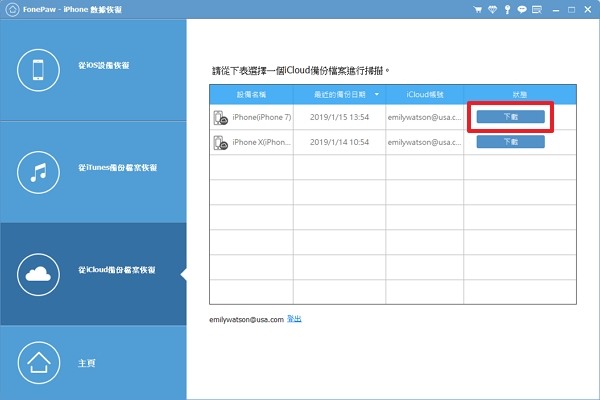Screen dimensions: 600x400
Task: Maximize the FonePaw window
Action: [x=572, y=10]
